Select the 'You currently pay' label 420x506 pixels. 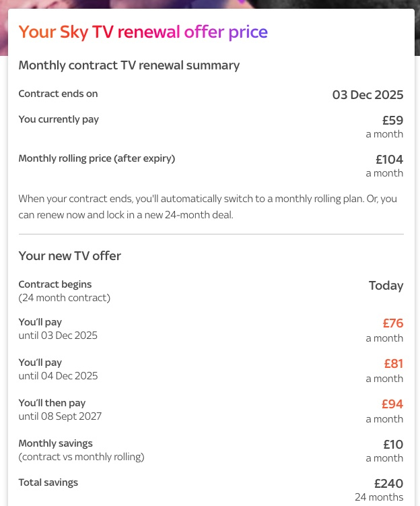(x=59, y=119)
